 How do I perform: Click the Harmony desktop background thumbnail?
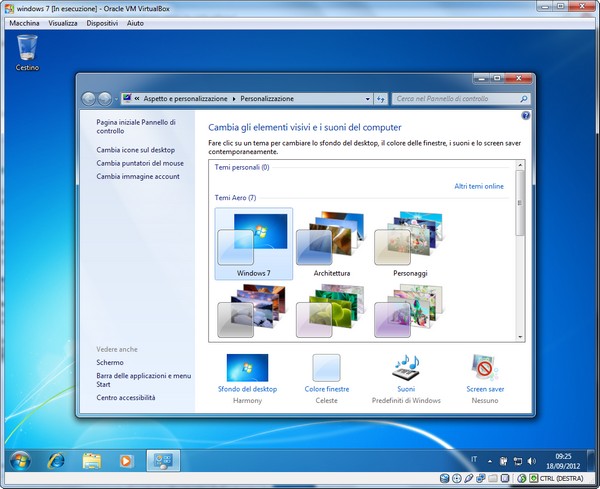[x=247, y=367]
